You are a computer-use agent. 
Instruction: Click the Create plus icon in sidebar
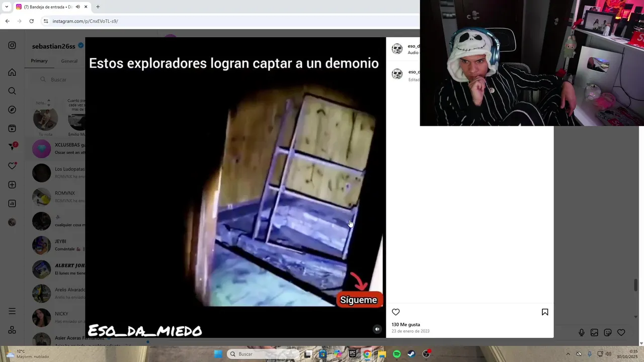tap(12, 185)
